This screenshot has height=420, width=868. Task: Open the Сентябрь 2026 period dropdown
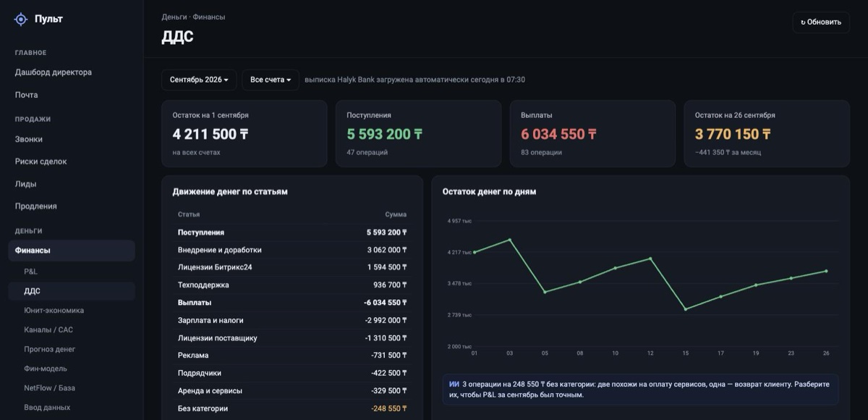pos(199,80)
